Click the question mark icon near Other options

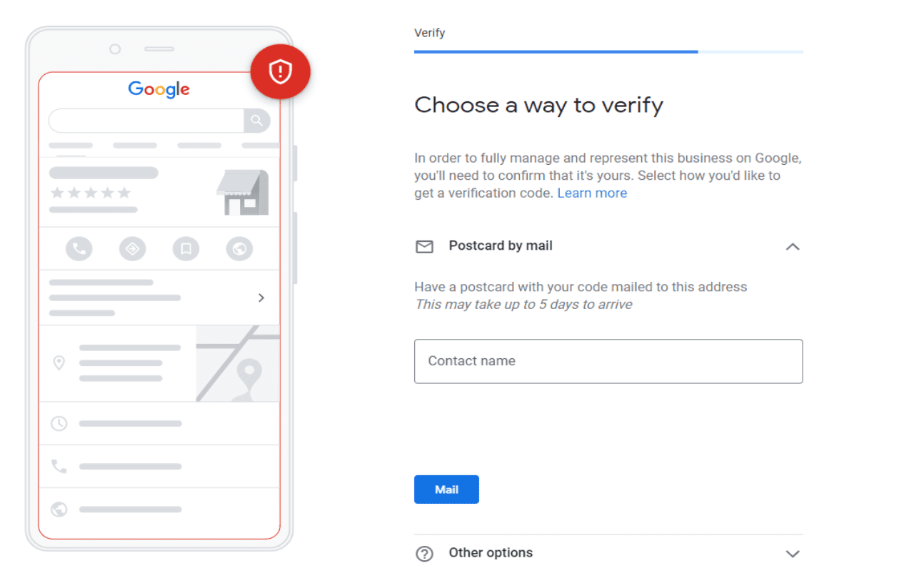pyautogui.click(x=425, y=553)
